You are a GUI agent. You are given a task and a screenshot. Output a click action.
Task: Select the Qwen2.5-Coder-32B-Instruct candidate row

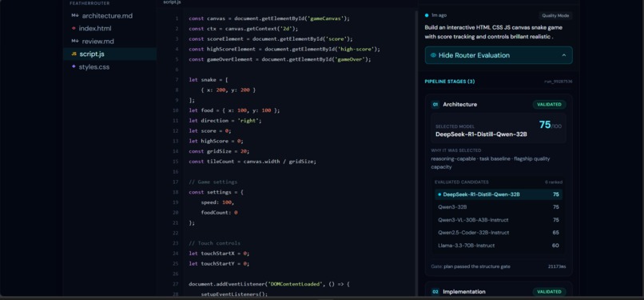(499, 233)
